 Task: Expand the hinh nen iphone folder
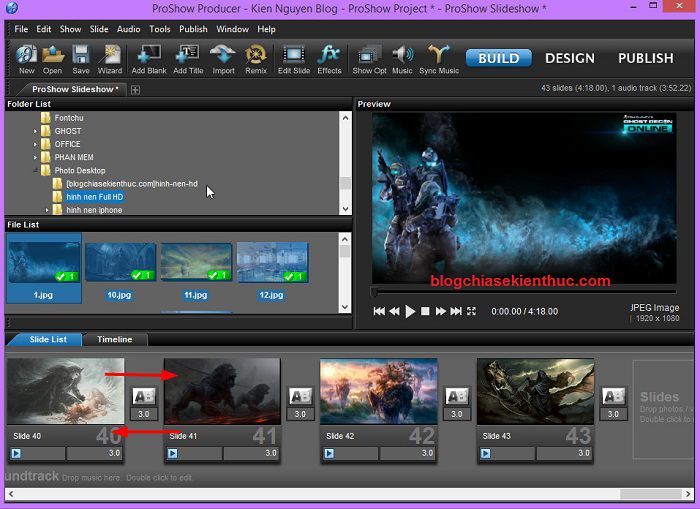click(47, 210)
